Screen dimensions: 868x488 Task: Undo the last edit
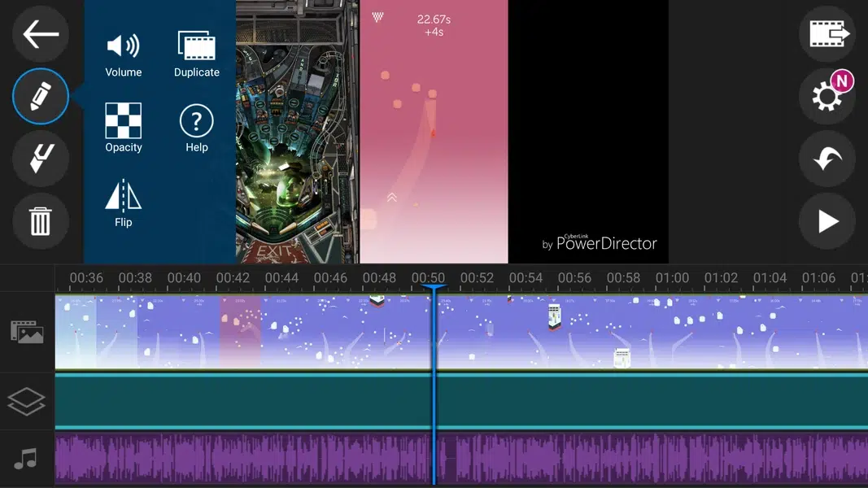click(827, 159)
